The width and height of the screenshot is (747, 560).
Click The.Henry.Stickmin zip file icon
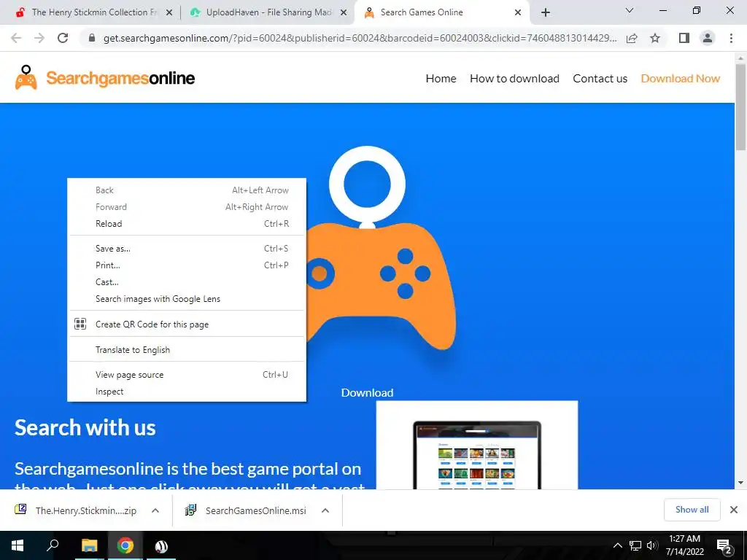coord(20,510)
